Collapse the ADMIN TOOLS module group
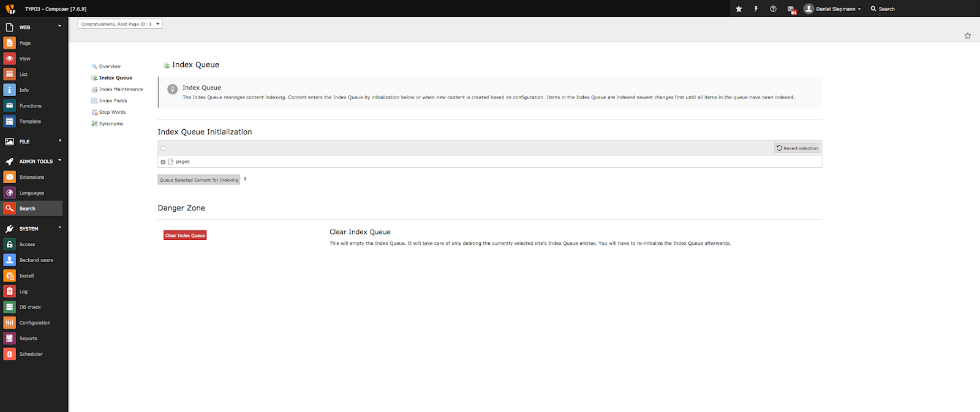The width and height of the screenshot is (980, 412). (x=59, y=160)
